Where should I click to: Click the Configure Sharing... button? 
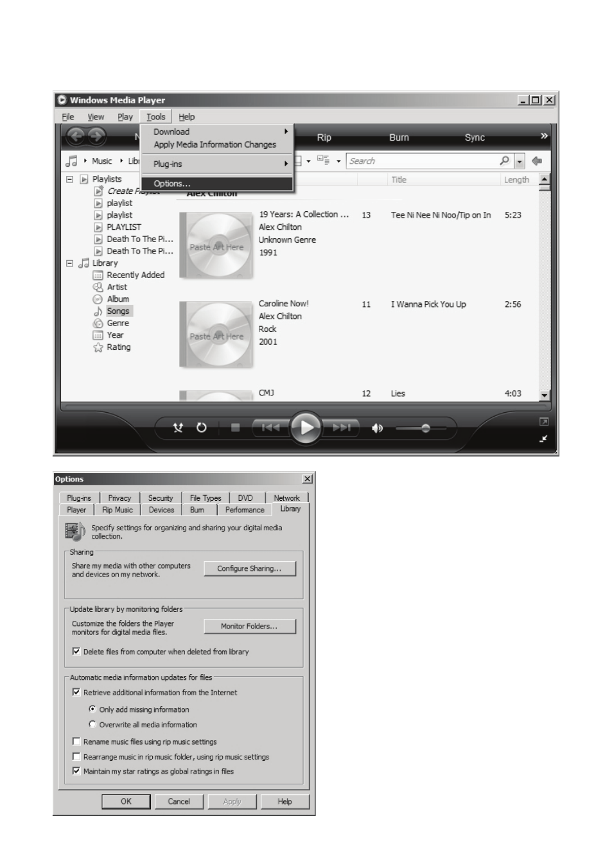point(250,568)
